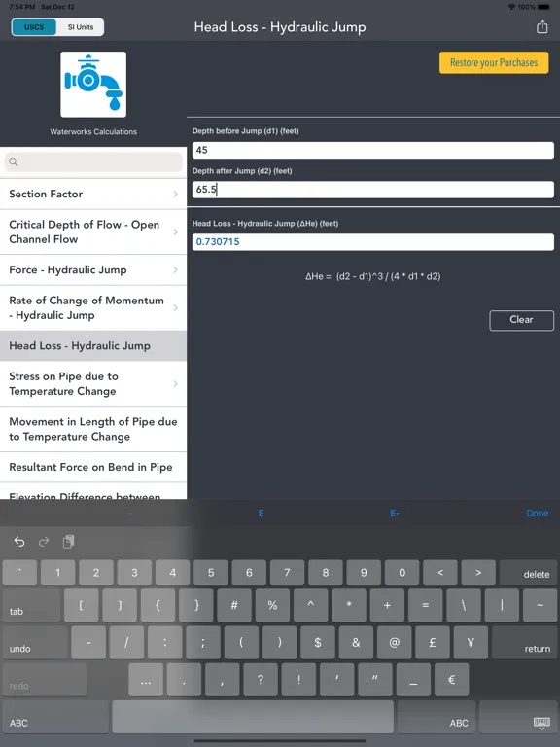
Task: Tap the dollar sign key
Action: [x=318, y=643]
